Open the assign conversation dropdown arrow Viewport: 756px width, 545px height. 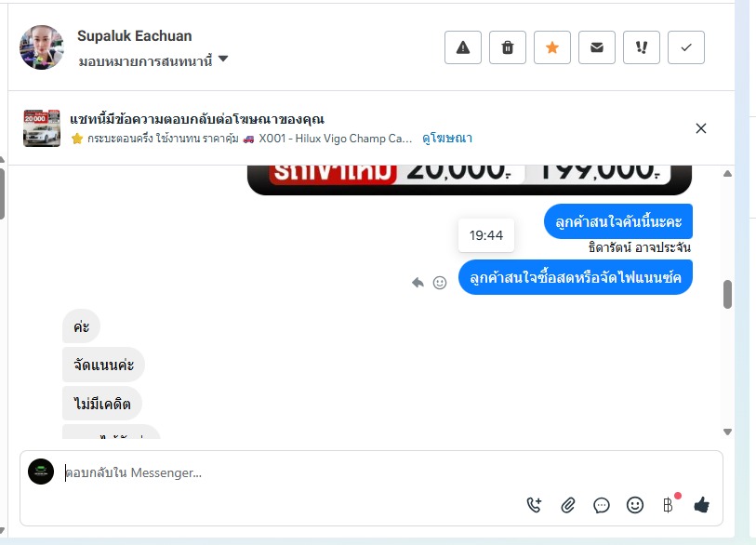[223, 59]
